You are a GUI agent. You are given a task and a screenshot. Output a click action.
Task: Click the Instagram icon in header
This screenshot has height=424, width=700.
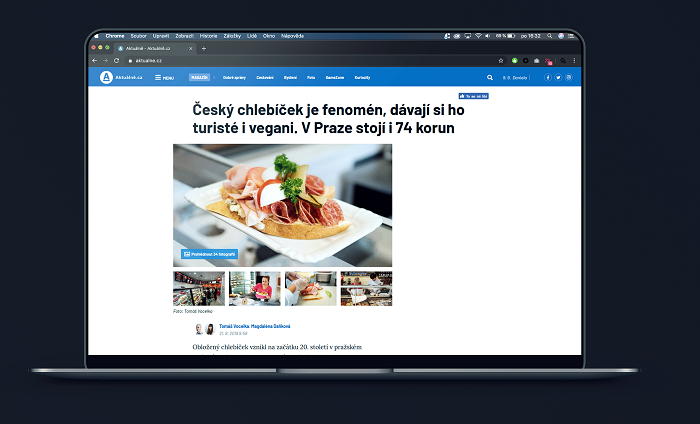pyautogui.click(x=569, y=77)
